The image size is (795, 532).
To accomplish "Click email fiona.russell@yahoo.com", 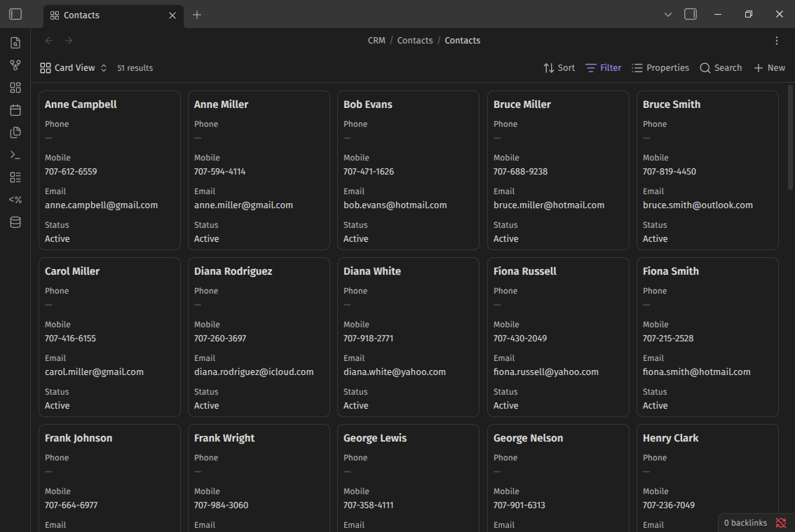I will 545,372.
